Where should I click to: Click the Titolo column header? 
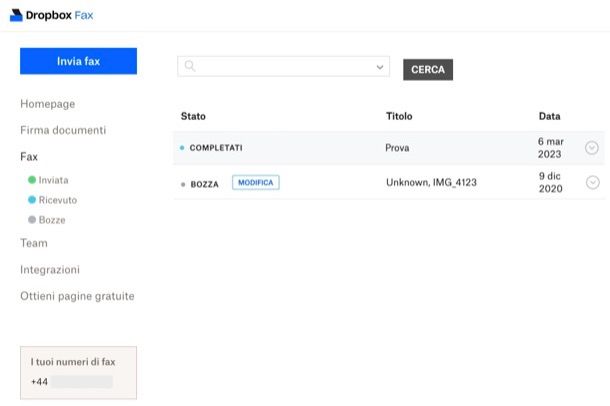coord(399,116)
